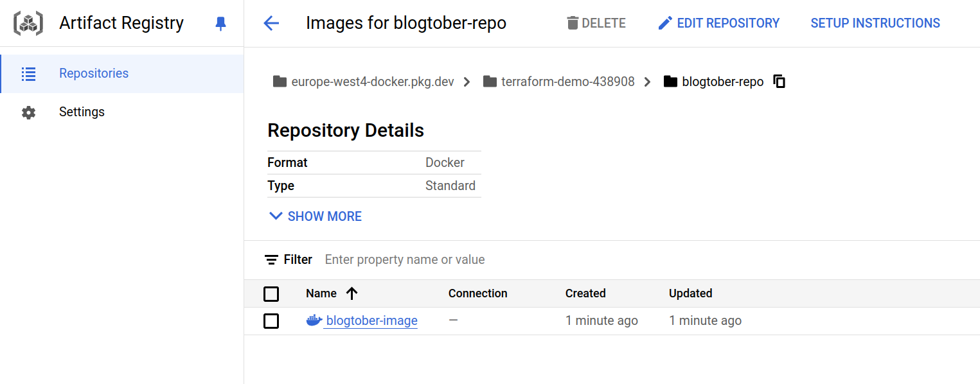Click the pin icon beside Artifact Registry

[220, 24]
